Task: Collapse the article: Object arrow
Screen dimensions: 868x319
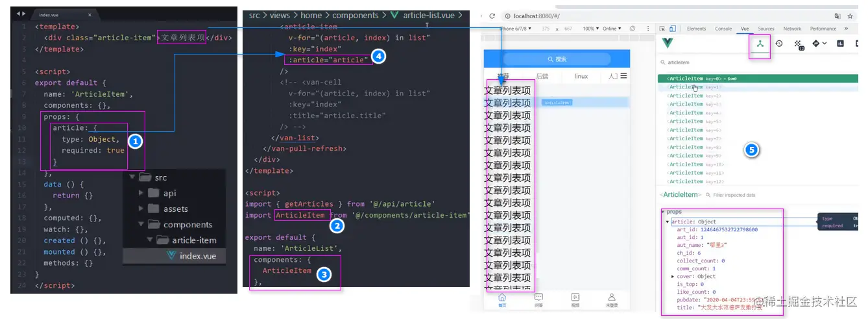Action: tap(668, 222)
